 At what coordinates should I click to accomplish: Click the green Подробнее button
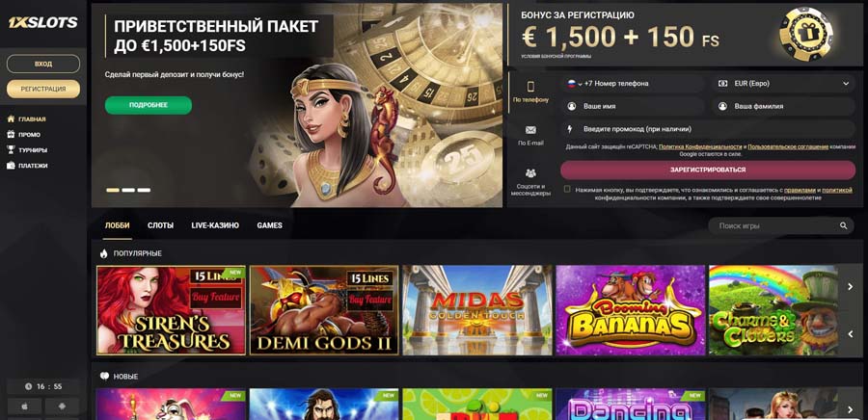pos(149,105)
